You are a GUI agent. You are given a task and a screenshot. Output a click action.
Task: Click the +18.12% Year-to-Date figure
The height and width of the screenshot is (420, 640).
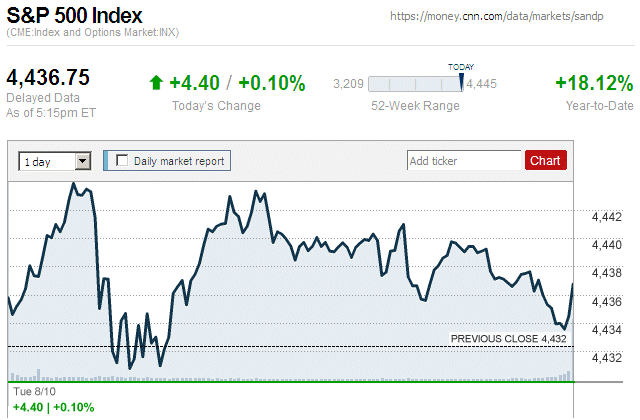[x=593, y=83]
